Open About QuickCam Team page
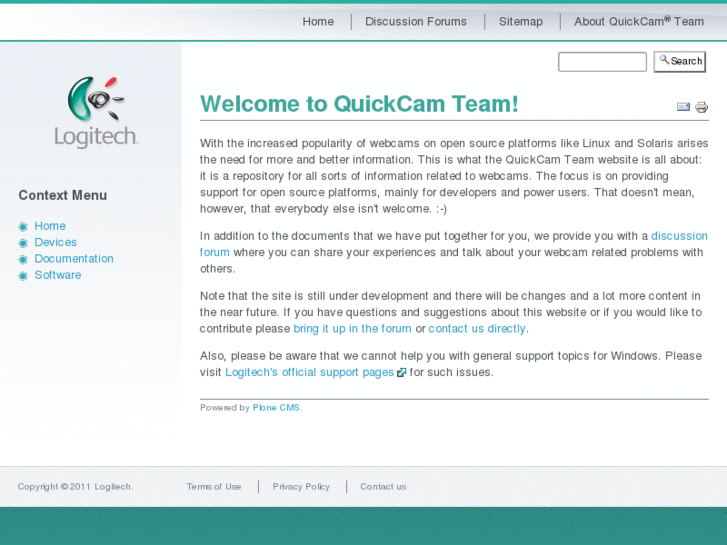Viewport: 727px width, 545px height. (639, 21)
